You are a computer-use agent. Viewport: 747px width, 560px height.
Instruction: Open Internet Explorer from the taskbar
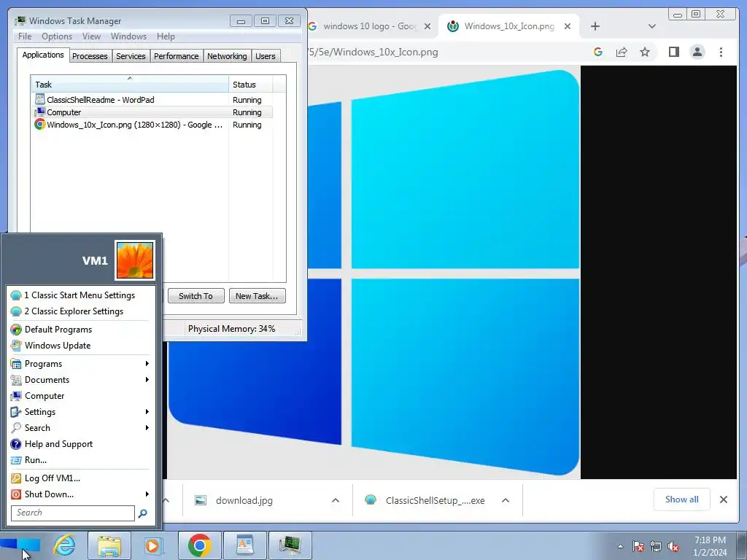point(64,545)
